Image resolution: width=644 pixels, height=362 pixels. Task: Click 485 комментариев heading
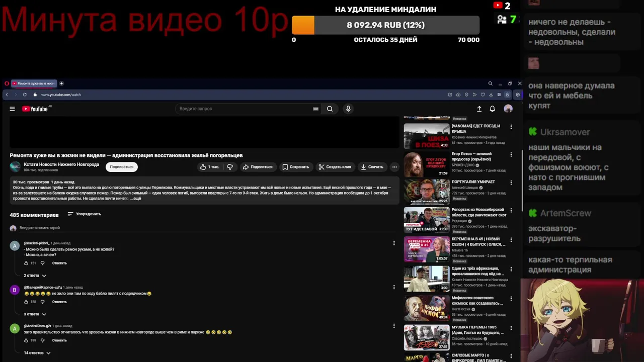pos(34,215)
